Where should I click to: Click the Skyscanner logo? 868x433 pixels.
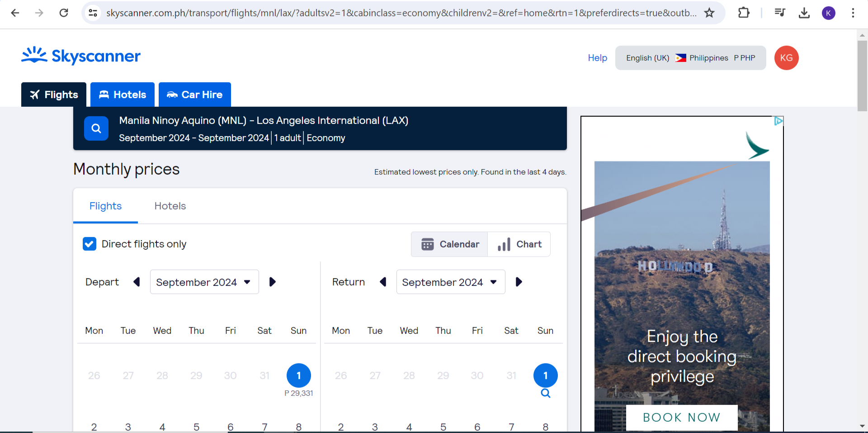click(x=81, y=56)
